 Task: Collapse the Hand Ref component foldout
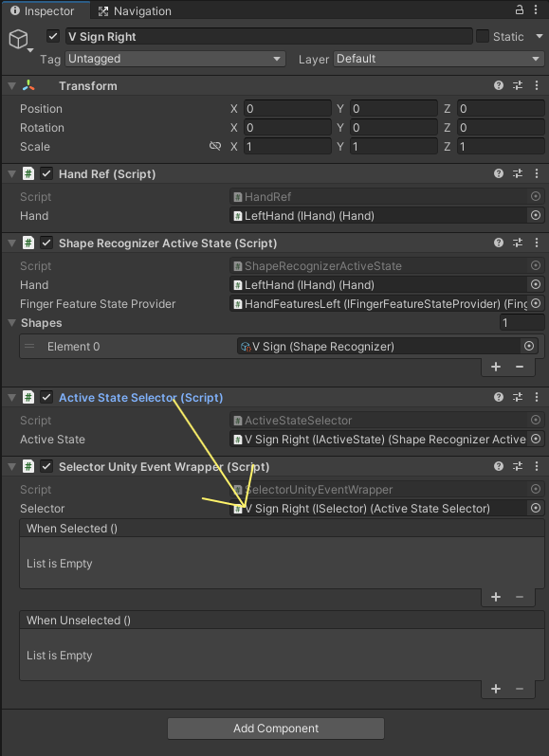coord(12,174)
